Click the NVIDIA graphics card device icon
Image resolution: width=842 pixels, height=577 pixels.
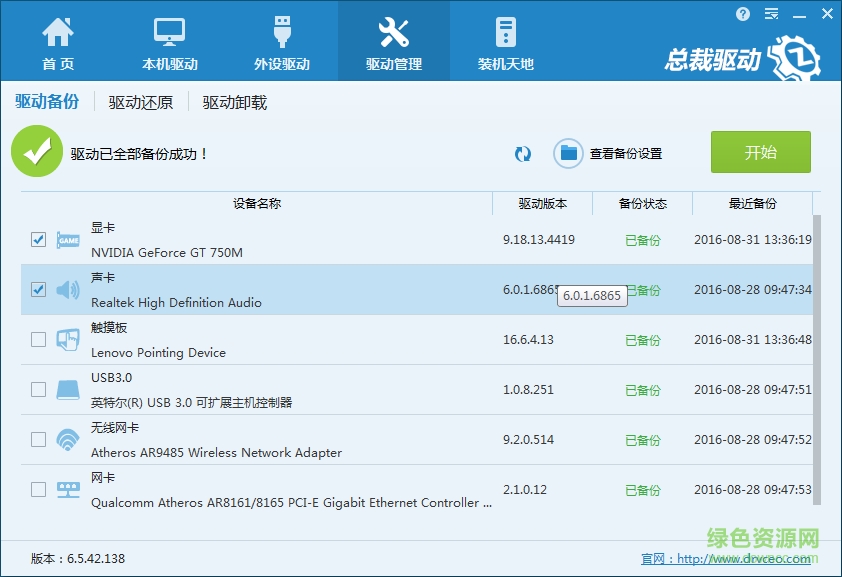pyautogui.click(x=68, y=240)
